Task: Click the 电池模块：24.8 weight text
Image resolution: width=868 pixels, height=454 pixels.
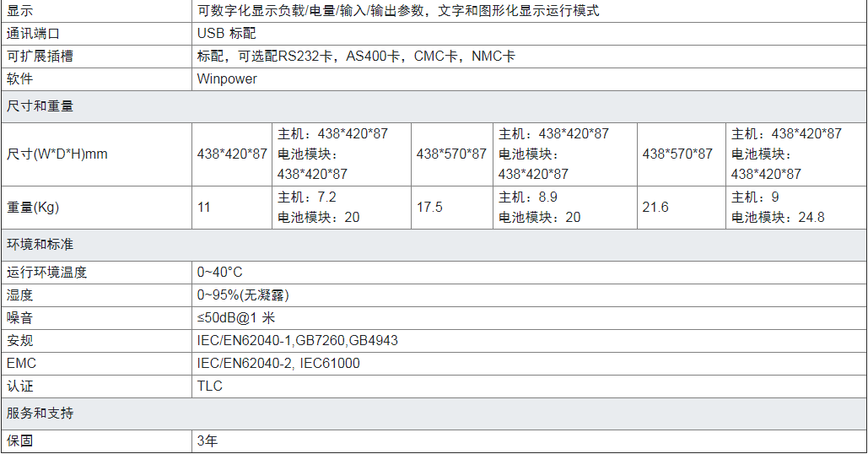Action: 778,217
